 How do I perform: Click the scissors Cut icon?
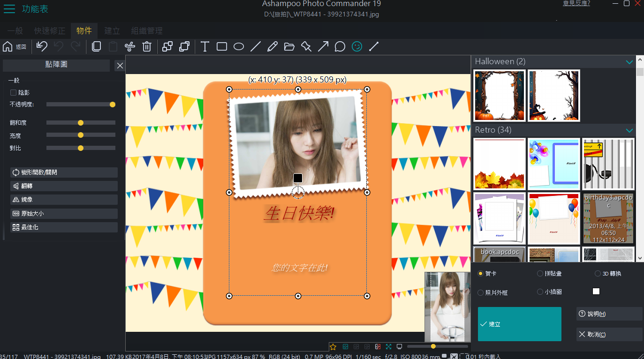129,46
